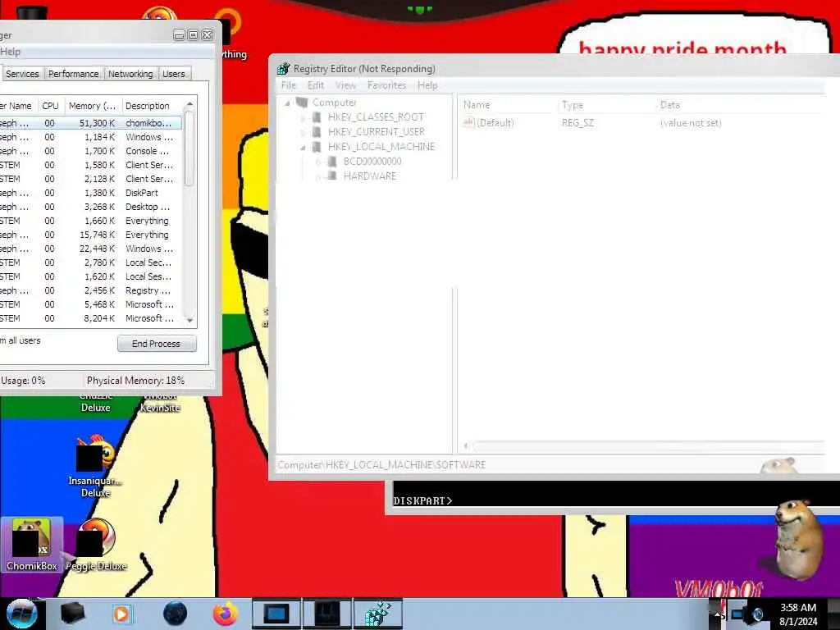Image resolution: width=840 pixels, height=630 pixels.
Task: Sort processes by CPU column
Action: (x=50, y=106)
